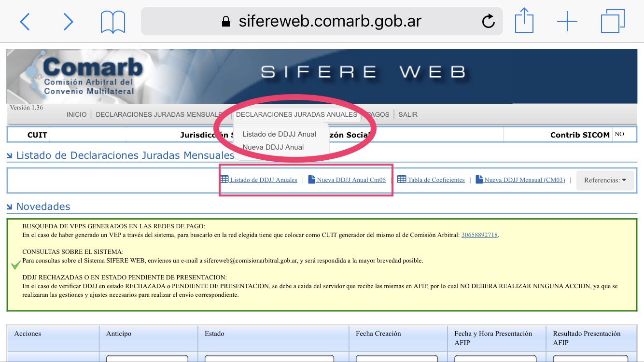The image size is (644, 362).
Task: Click the Nueva DDJJ Anual Cm05 link
Action: pyautogui.click(x=351, y=180)
